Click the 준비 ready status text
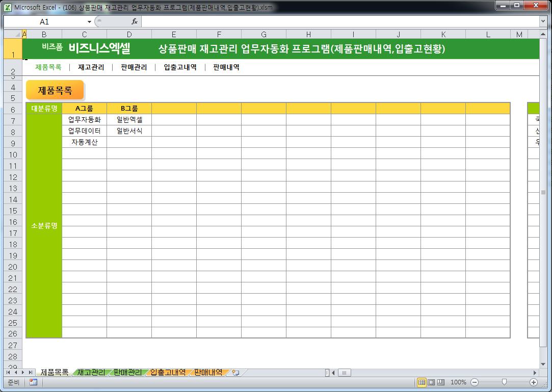Image resolution: width=552 pixels, height=392 pixels. click(14, 382)
